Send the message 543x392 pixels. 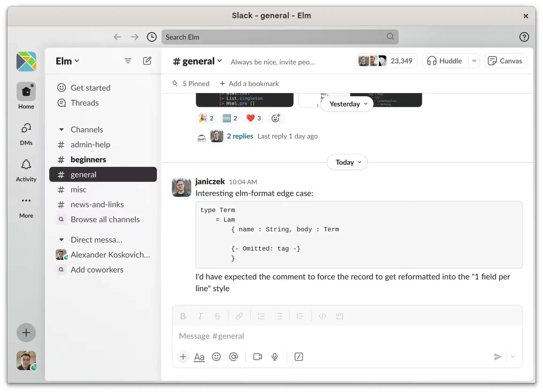tap(498, 357)
